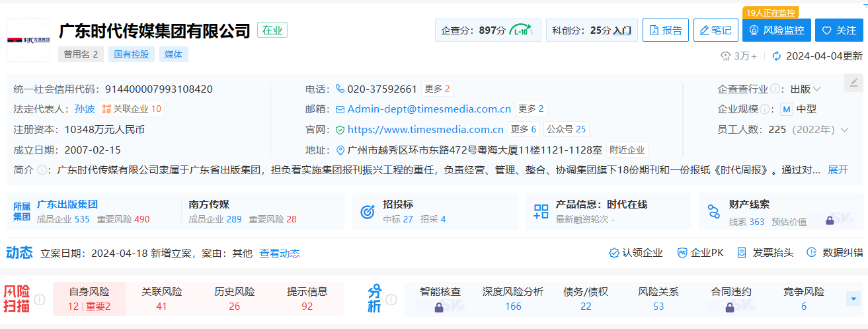Expand analysis panel with blue arrow

pos(853,299)
